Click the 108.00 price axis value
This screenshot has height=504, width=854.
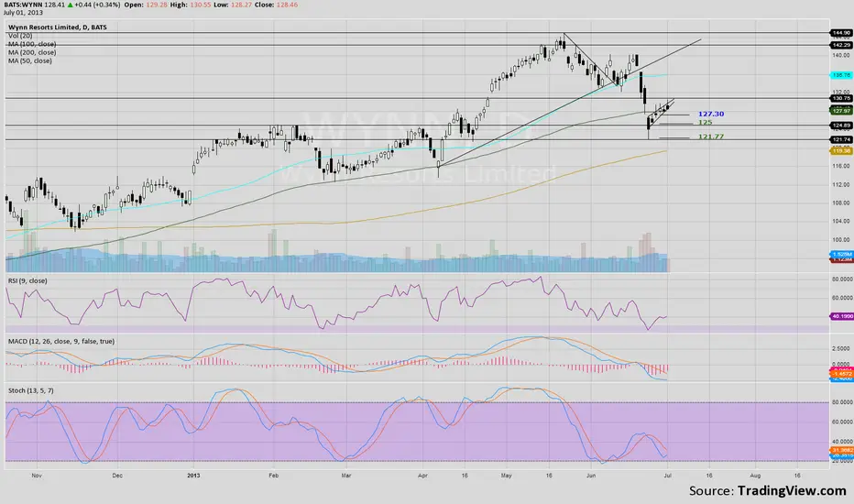click(841, 203)
